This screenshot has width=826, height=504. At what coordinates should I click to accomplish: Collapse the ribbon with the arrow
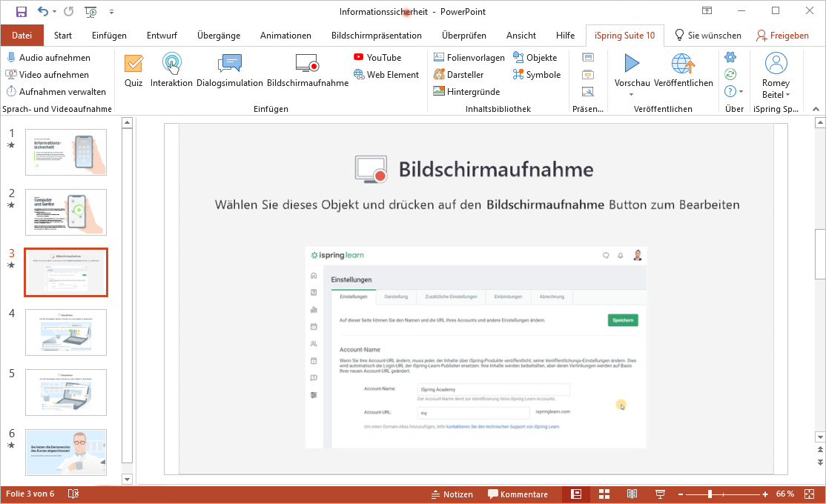(816, 109)
